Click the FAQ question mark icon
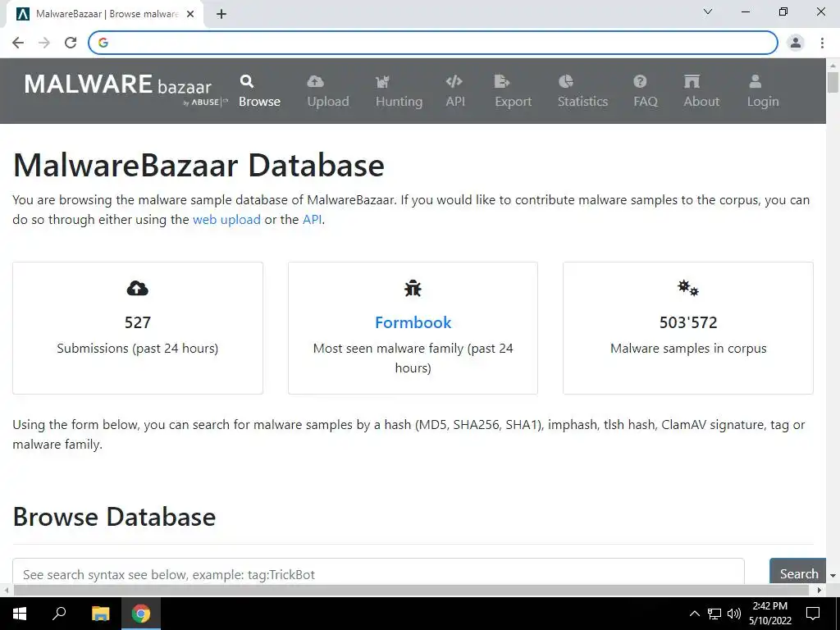Screen dimensions: 840x630 click(640, 81)
